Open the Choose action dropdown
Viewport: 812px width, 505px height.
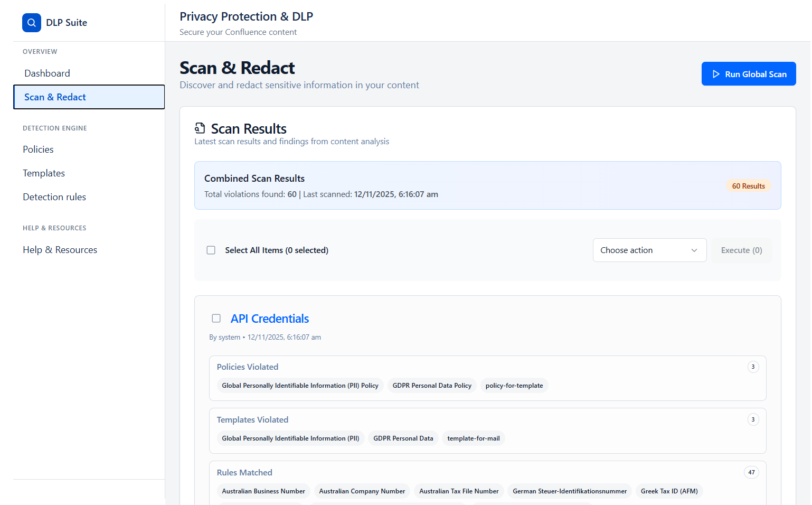pyautogui.click(x=649, y=250)
